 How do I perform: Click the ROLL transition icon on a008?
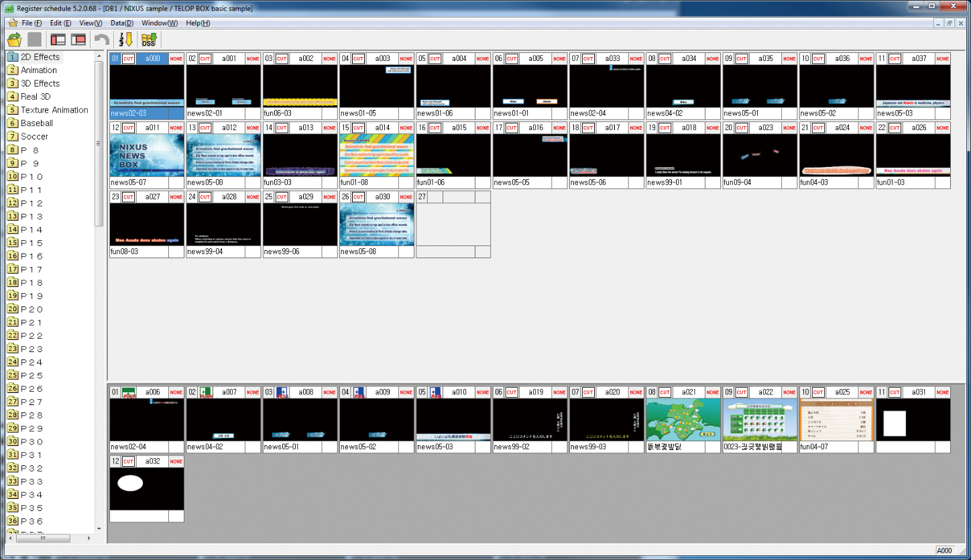pos(282,392)
